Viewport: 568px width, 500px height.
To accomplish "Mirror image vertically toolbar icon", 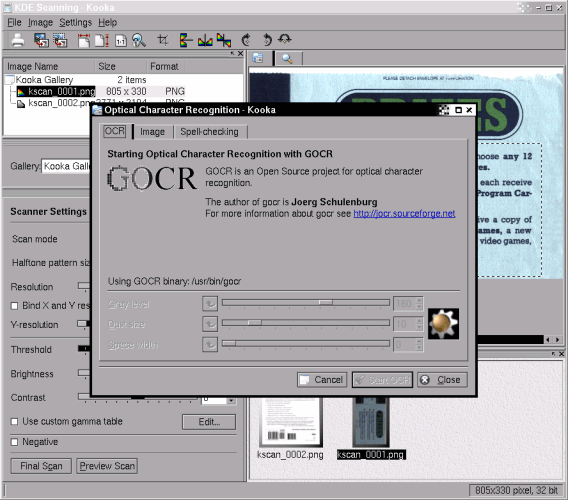I will pyautogui.click(x=185, y=40).
